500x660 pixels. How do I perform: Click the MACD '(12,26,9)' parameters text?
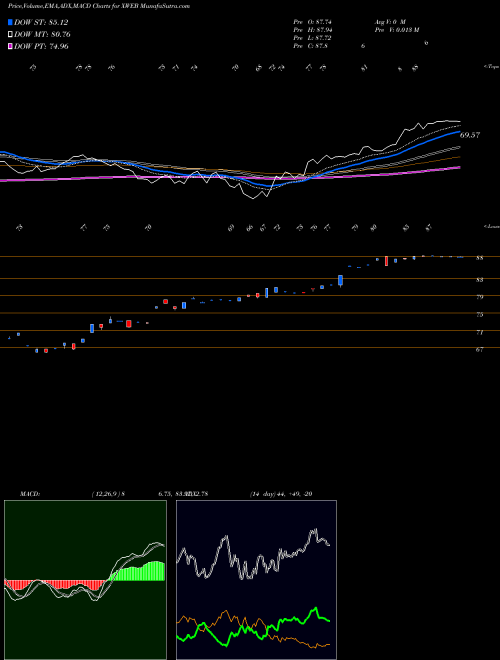point(106,494)
